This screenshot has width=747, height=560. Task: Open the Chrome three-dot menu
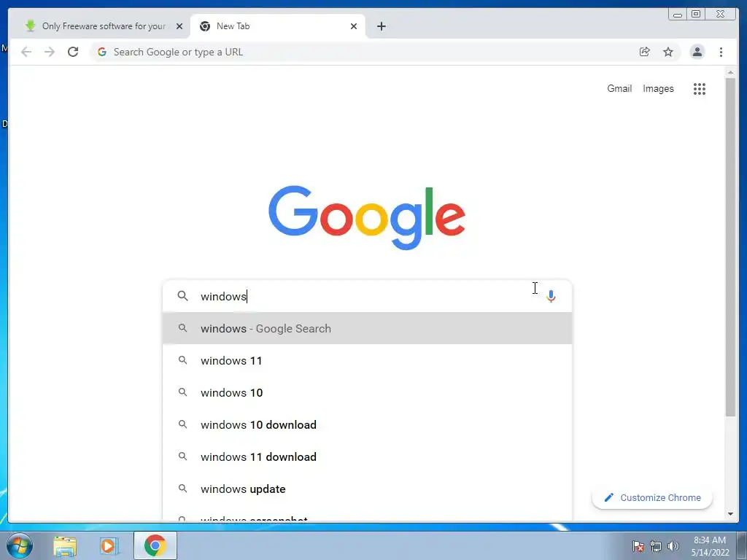721,52
